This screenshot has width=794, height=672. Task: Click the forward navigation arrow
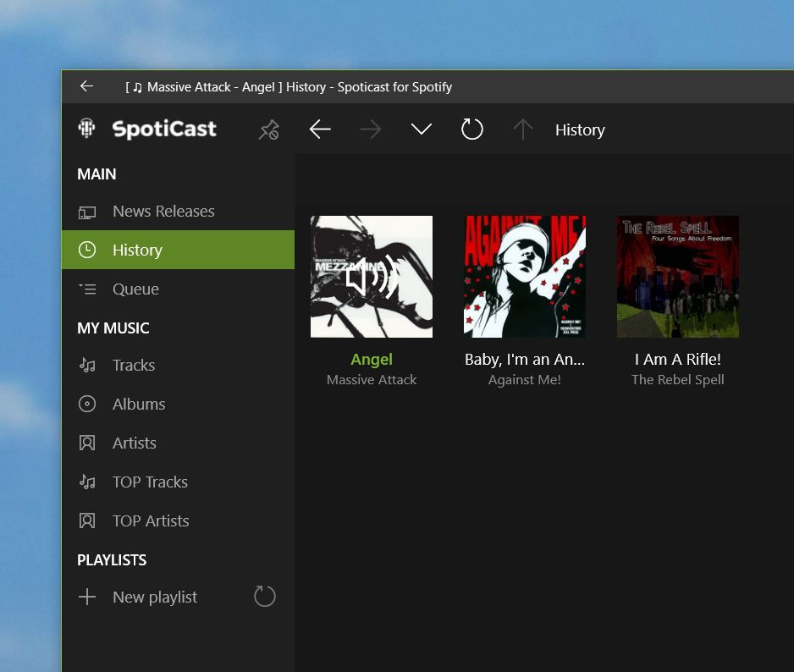point(371,129)
